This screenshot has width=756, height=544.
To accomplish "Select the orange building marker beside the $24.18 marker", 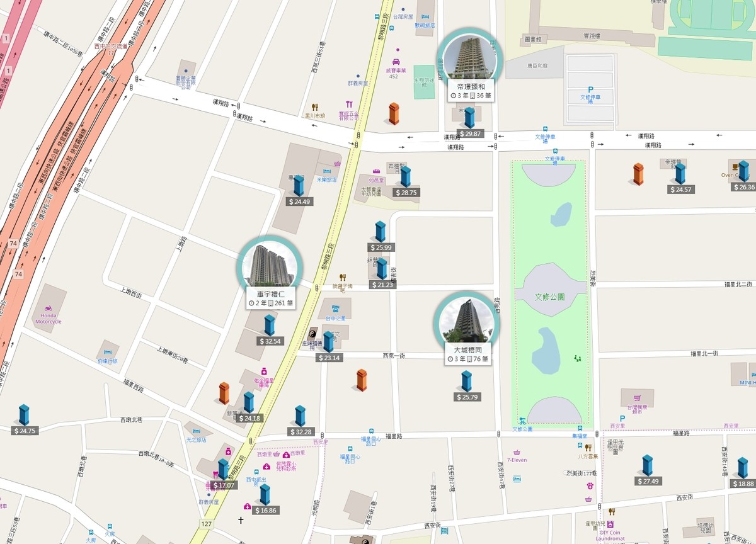I will (x=224, y=393).
